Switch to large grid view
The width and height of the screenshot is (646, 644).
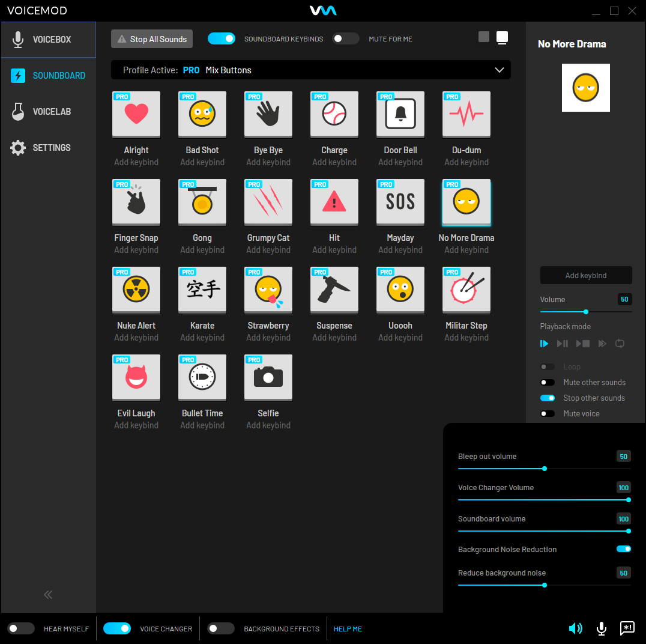502,37
